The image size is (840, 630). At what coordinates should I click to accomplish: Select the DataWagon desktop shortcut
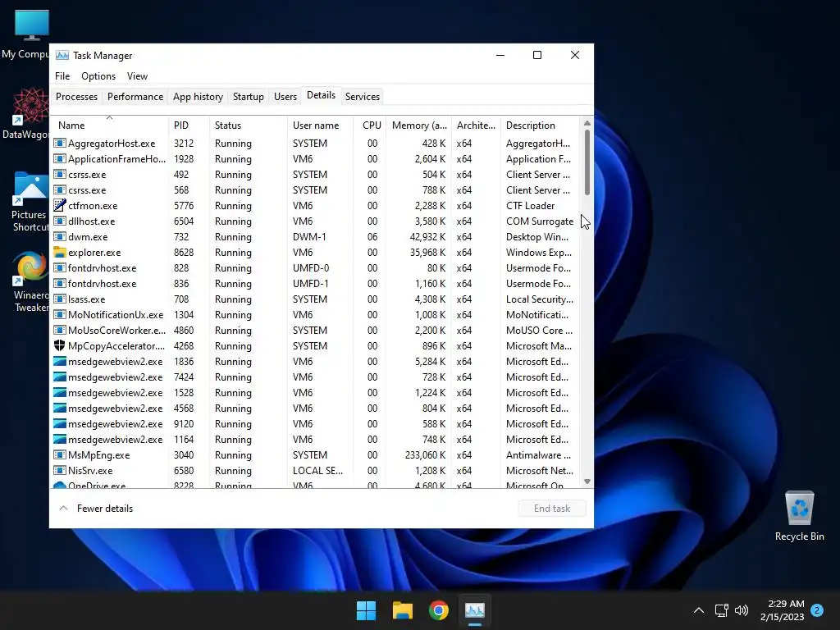[25, 113]
